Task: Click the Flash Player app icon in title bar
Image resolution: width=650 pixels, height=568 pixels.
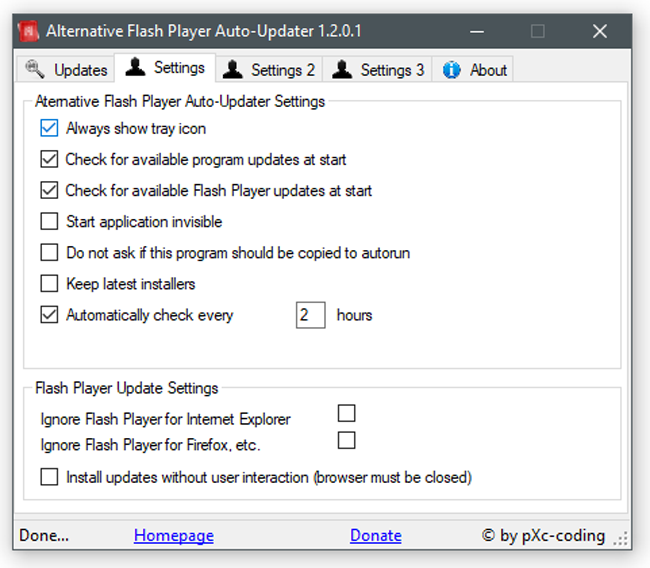Action: coord(29,31)
